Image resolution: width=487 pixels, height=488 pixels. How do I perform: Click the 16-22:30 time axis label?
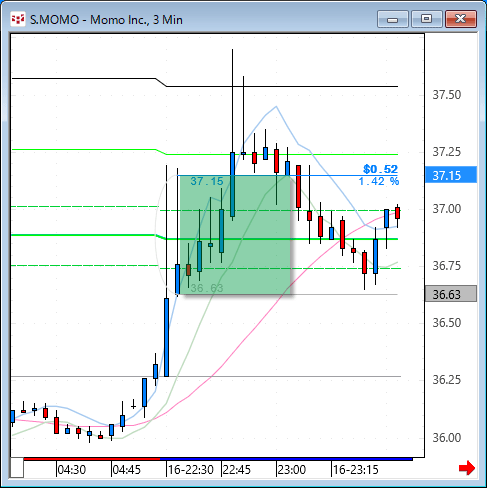tap(191, 470)
